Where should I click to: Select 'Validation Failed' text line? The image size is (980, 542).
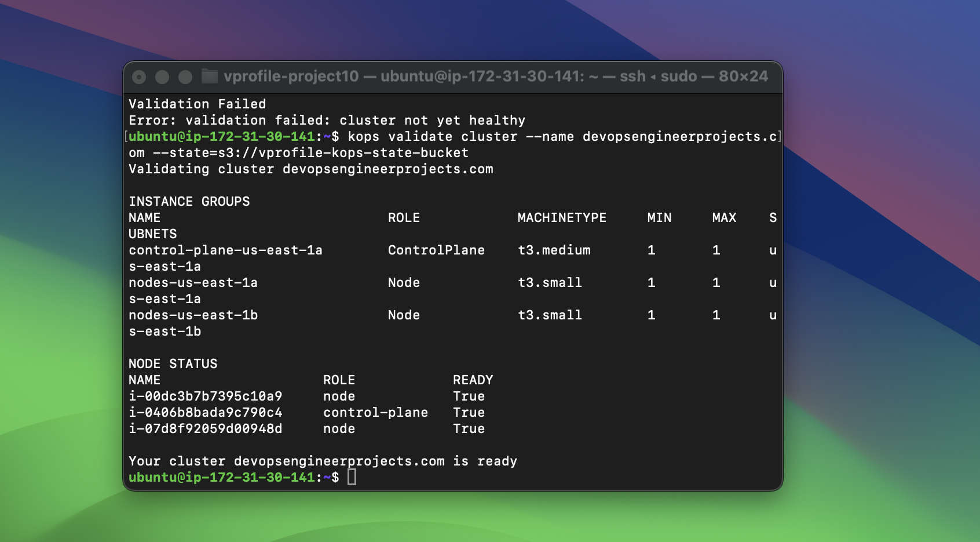[x=198, y=104]
